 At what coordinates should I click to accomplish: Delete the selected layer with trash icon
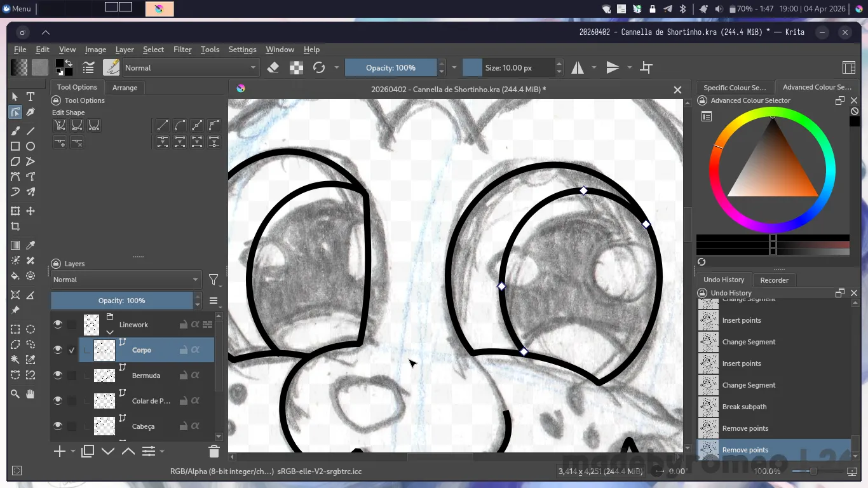point(214,451)
